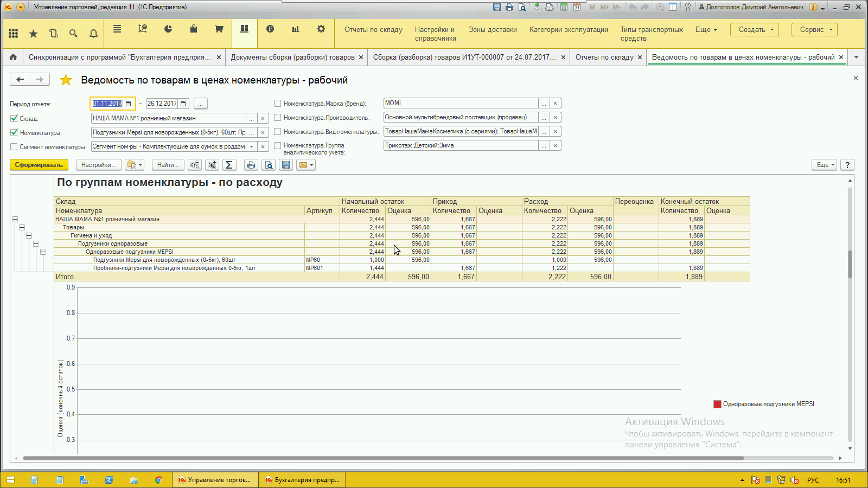Enable the Сегмент номенклатуры checkbox
Viewport: 868px width, 488px height.
(x=14, y=146)
